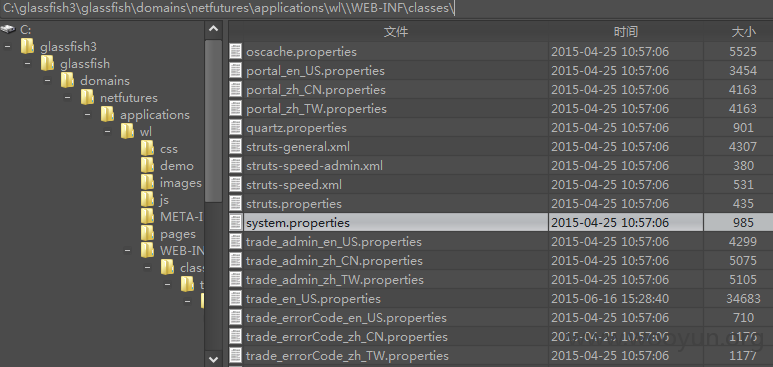Click the images folder icon

pos(147,183)
